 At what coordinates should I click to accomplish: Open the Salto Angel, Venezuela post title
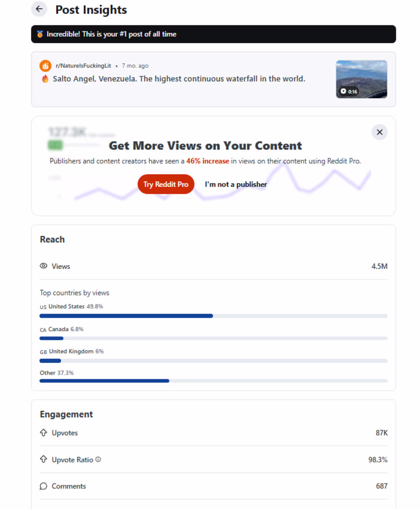pos(179,79)
